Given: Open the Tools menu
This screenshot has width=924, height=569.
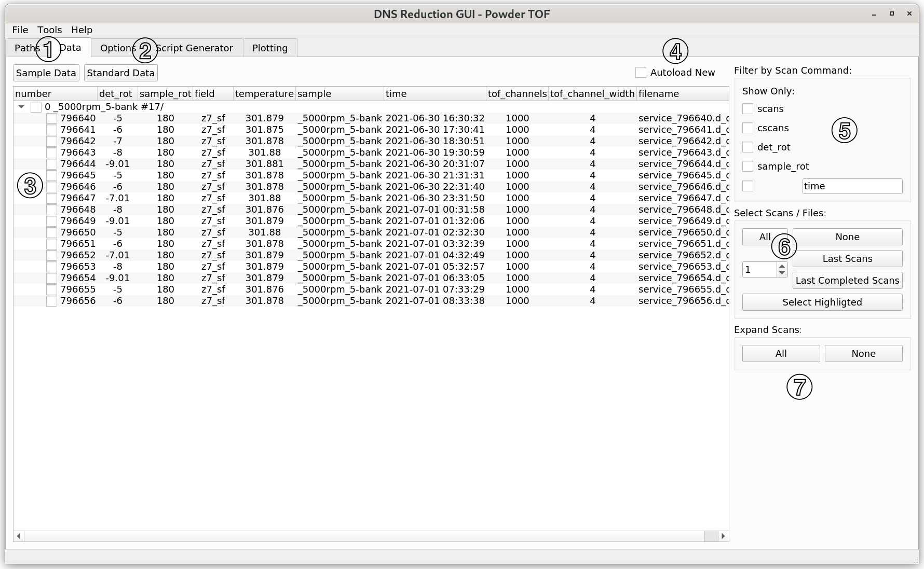Looking at the screenshot, I should (x=49, y=30).
